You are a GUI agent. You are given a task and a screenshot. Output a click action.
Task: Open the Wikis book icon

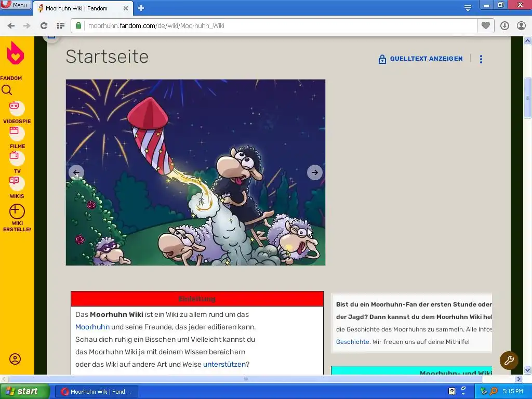17,183
